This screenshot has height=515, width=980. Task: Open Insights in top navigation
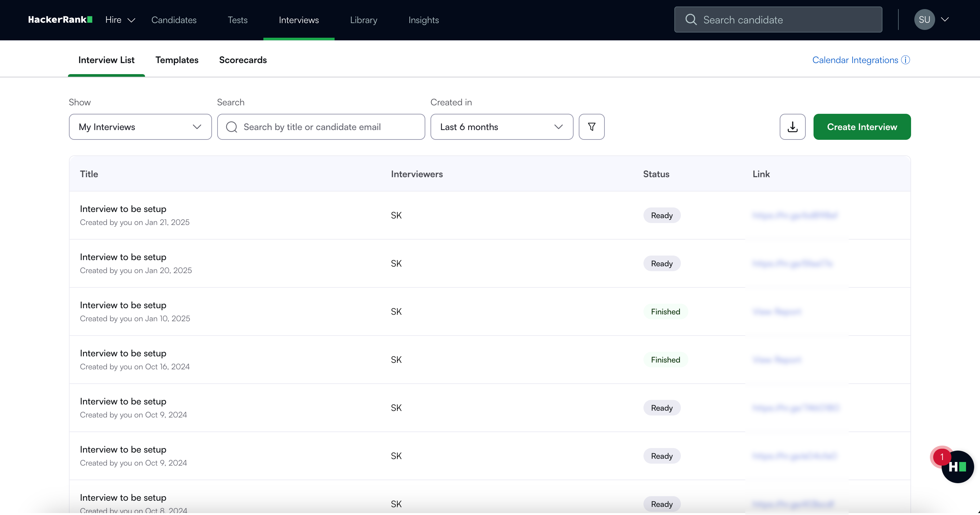pos(423,20)
